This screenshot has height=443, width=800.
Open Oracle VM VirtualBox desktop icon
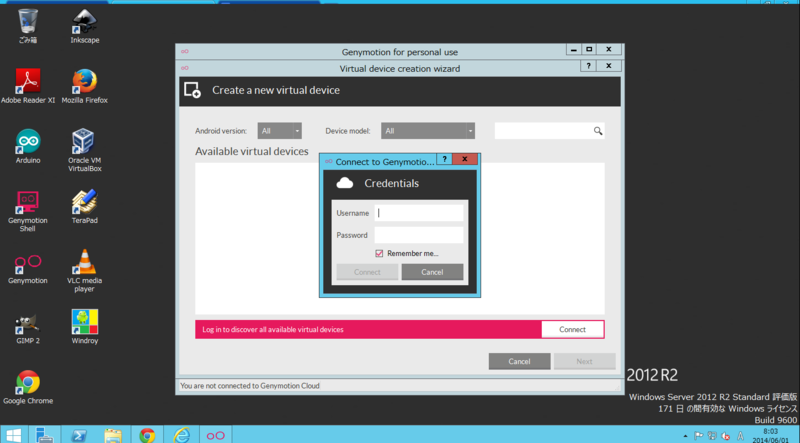tap(84, 150)
